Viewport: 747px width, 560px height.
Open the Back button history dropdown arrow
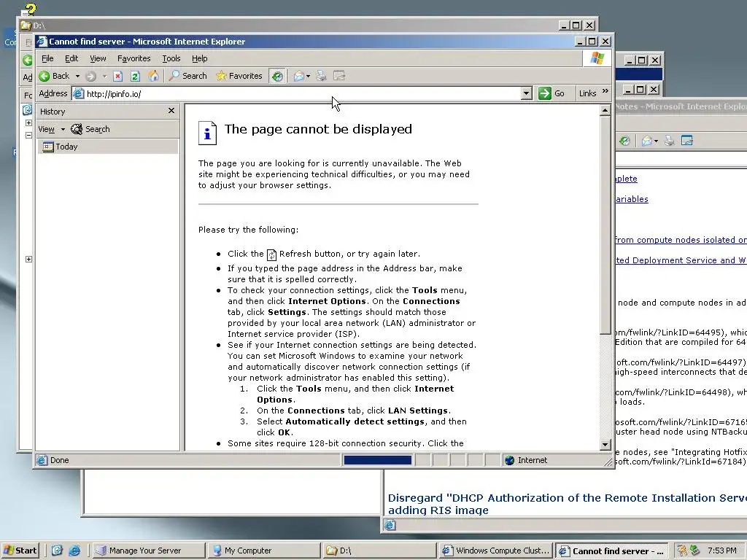click(x=77, y=76)
